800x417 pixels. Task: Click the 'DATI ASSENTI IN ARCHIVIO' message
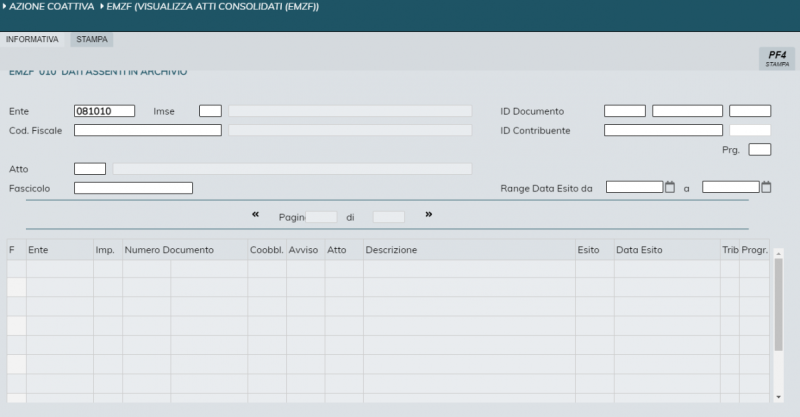click(124, 72)
